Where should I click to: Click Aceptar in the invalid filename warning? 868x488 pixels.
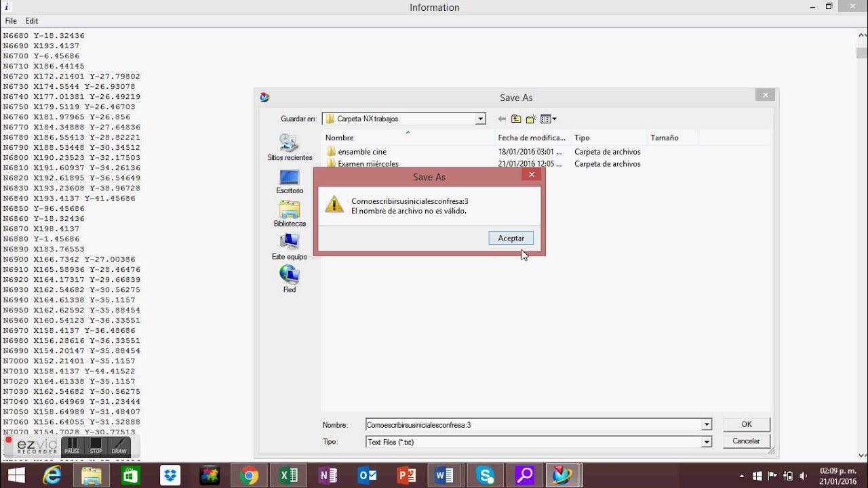511,238
